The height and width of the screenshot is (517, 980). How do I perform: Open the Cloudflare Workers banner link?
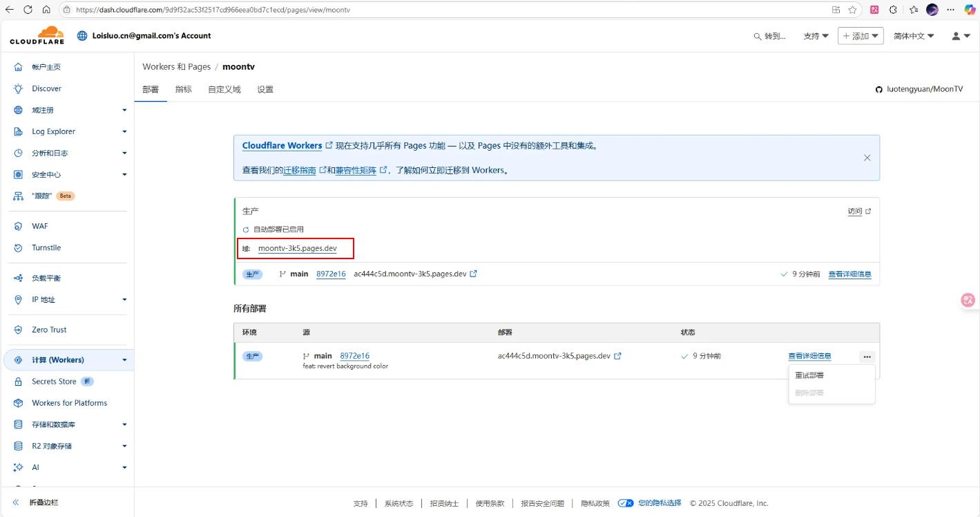(x=282, y=146)
